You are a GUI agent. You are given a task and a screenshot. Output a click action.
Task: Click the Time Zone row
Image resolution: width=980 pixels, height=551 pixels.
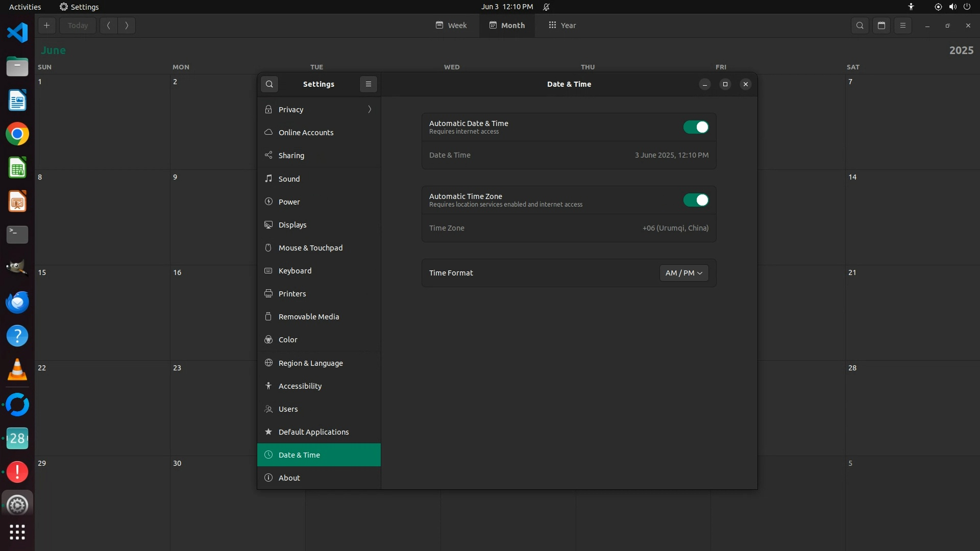[569, 228]
